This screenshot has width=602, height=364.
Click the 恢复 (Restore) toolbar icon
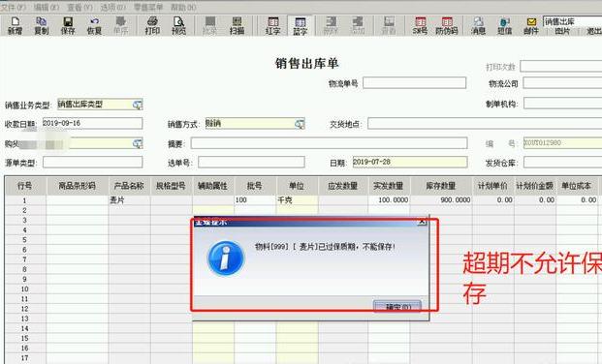pyautogui.click(x=94, y=26)
